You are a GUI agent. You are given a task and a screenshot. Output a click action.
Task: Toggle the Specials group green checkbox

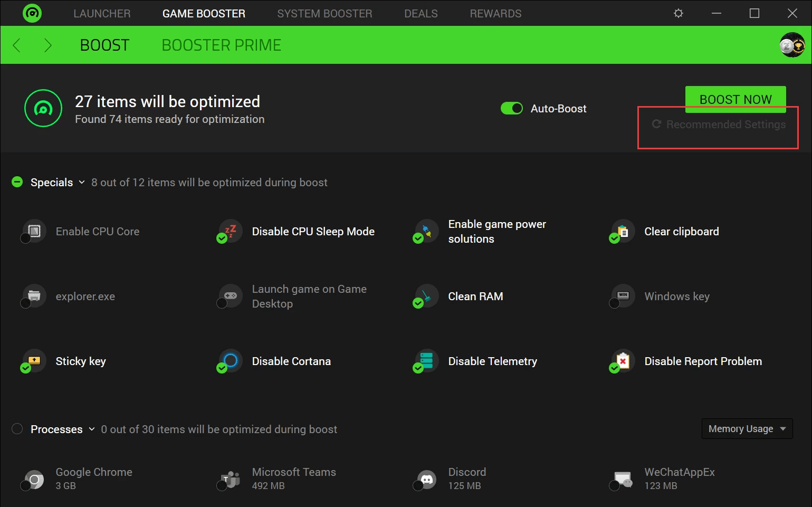pos(17,182)
